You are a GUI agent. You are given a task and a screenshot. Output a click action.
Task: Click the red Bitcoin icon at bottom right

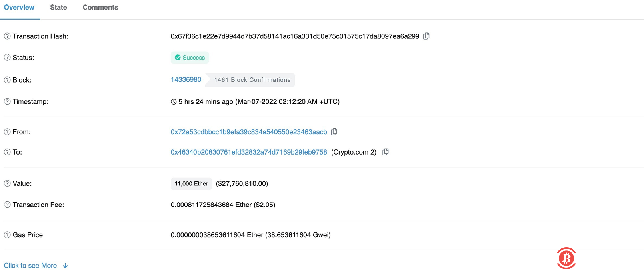pos(566,258)
